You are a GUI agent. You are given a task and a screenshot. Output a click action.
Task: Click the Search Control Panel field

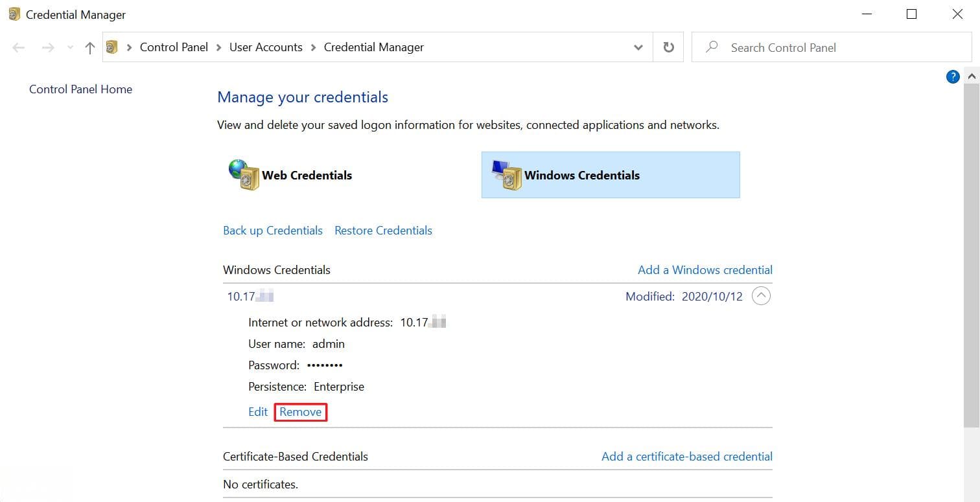(x=832, y=47)
